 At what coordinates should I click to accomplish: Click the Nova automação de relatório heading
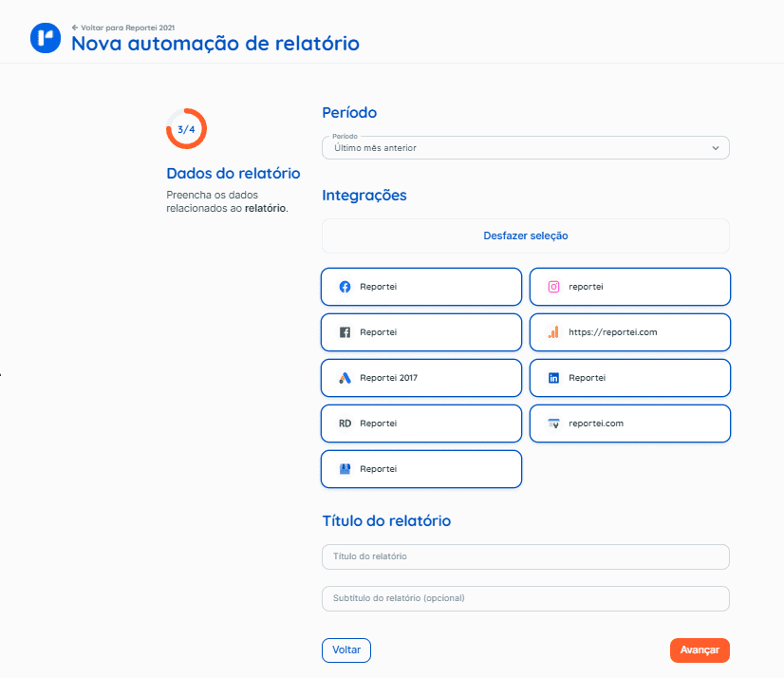[x=215, y=44]
